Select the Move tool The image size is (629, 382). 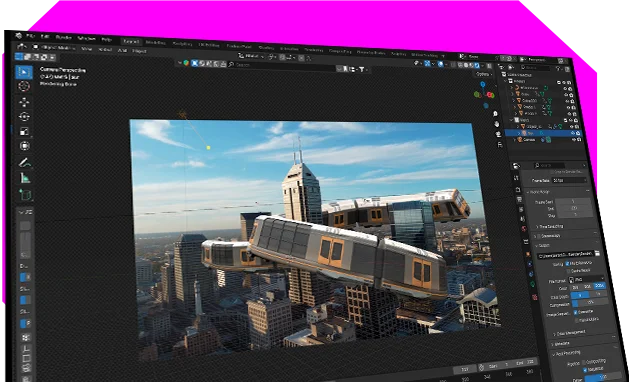pyautogui.click(x=24, y=102)
